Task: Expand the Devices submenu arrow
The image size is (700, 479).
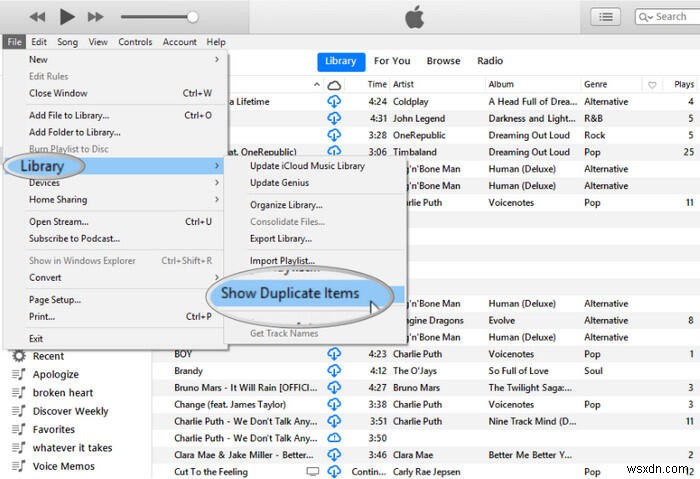Action: (217, 183)
